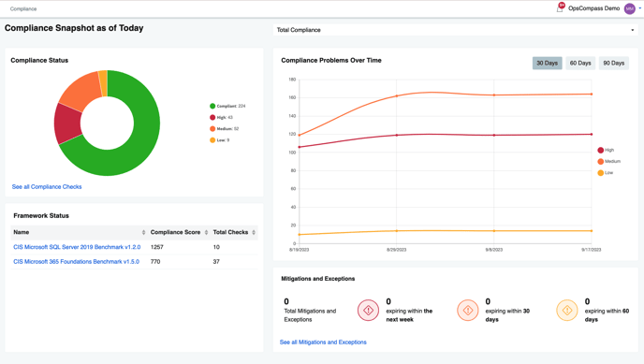Sort by Name column arrows icon

[143, 232]
